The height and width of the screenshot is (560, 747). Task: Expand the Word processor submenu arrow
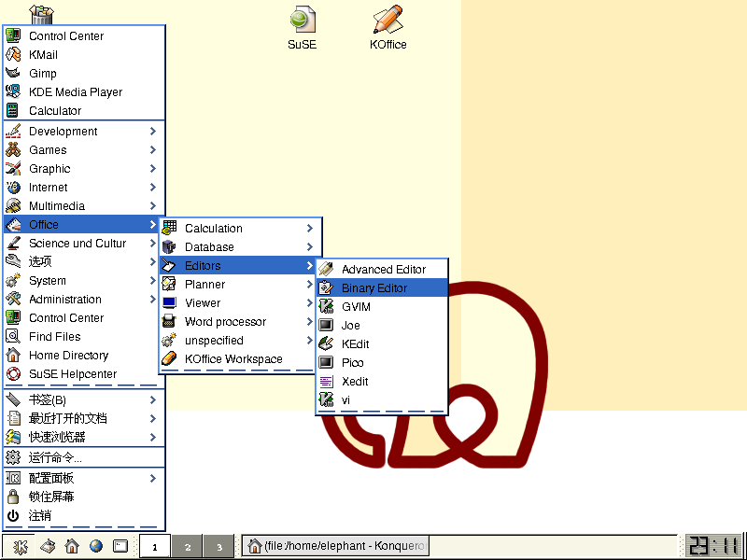310,321
